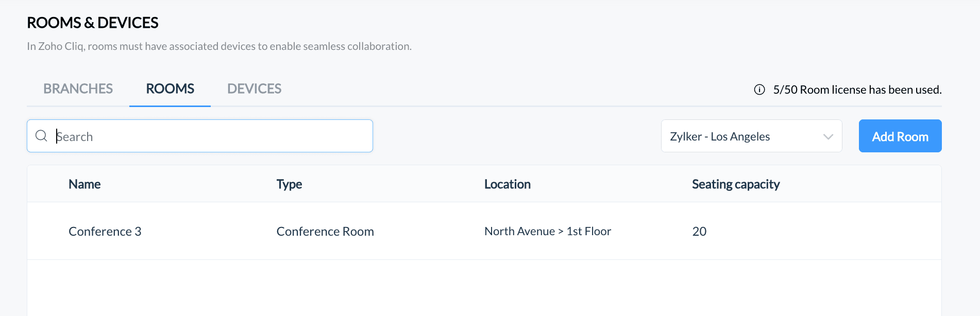Click the Add Room button

(900, 136)
